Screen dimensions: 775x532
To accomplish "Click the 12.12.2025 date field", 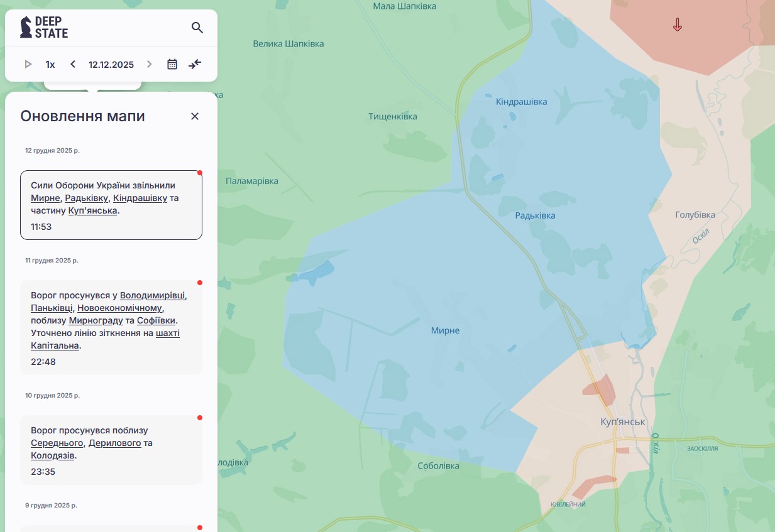I will (x=111, y=64).
